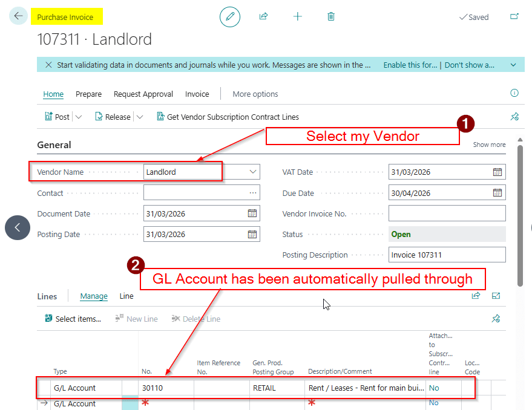The height and width of the screenshot is (410, 532).
Task: Open the Due Date calendar picker
Action: pos(498,193)
